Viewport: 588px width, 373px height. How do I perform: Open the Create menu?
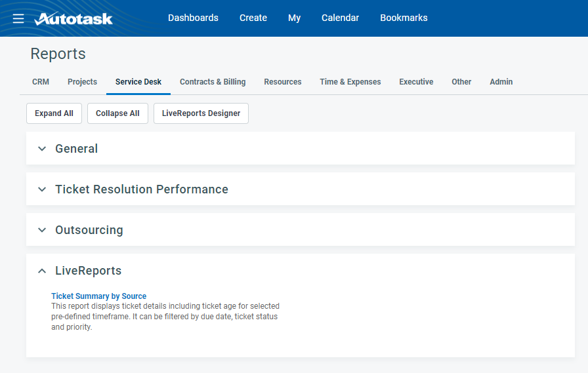pyautogui.click(x=253, y=18)
